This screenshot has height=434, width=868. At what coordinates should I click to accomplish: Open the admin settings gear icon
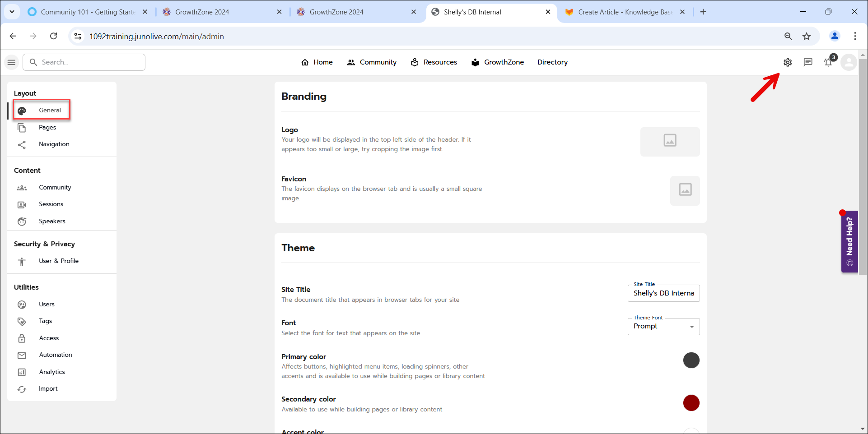[x=788, y=62]
